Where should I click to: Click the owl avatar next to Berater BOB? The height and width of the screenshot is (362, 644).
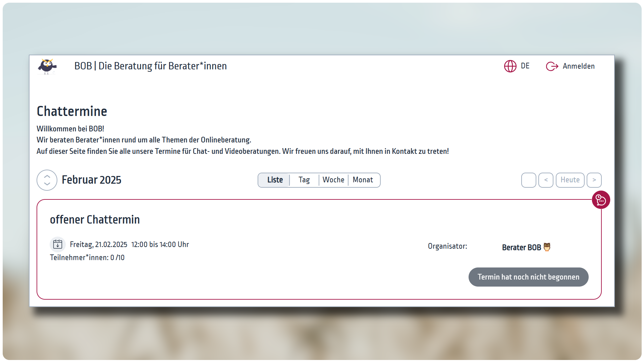[x=547, y=247]
